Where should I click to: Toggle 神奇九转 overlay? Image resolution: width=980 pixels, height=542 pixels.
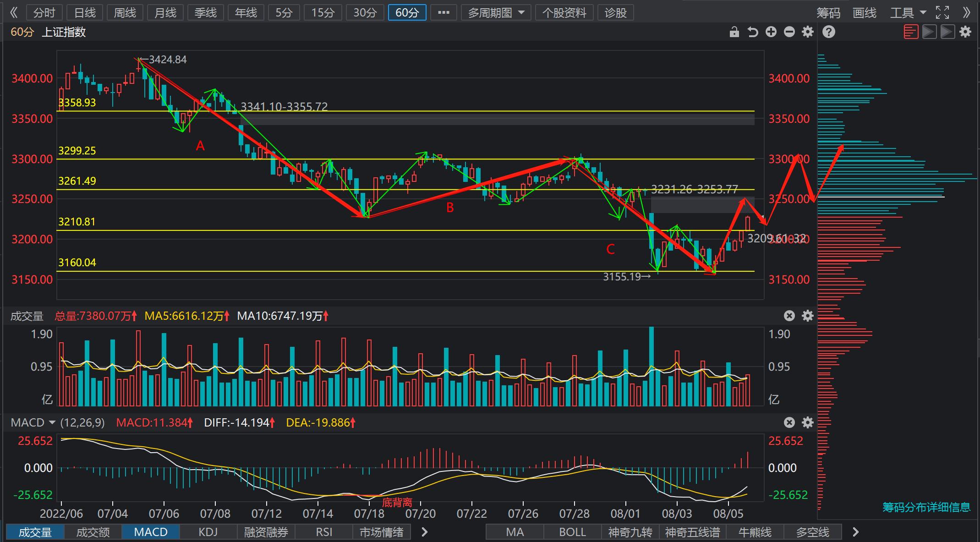coord(630,532)
